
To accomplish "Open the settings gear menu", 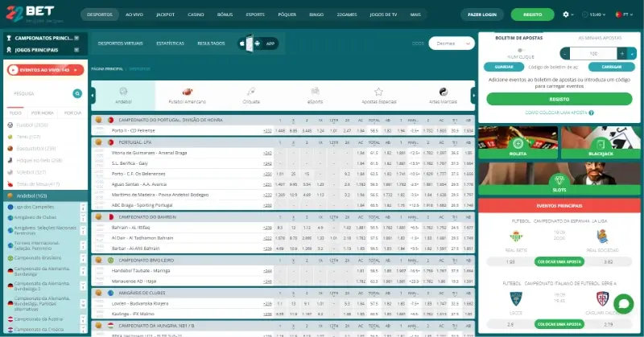I will click(568, 14).
